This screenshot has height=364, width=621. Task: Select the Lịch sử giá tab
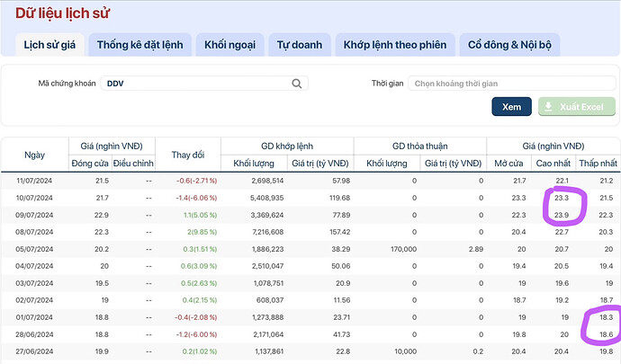[49, 45]
